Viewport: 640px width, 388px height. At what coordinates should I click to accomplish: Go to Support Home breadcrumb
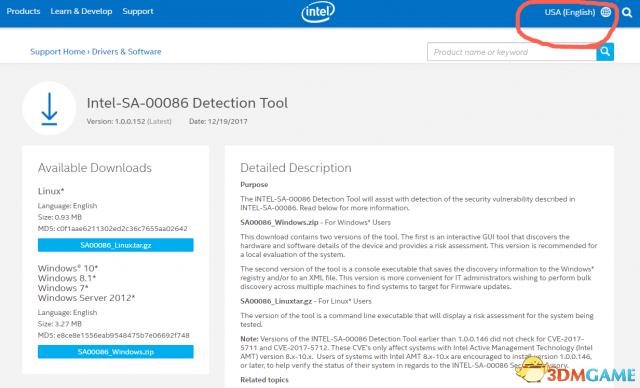click(58, 52)
